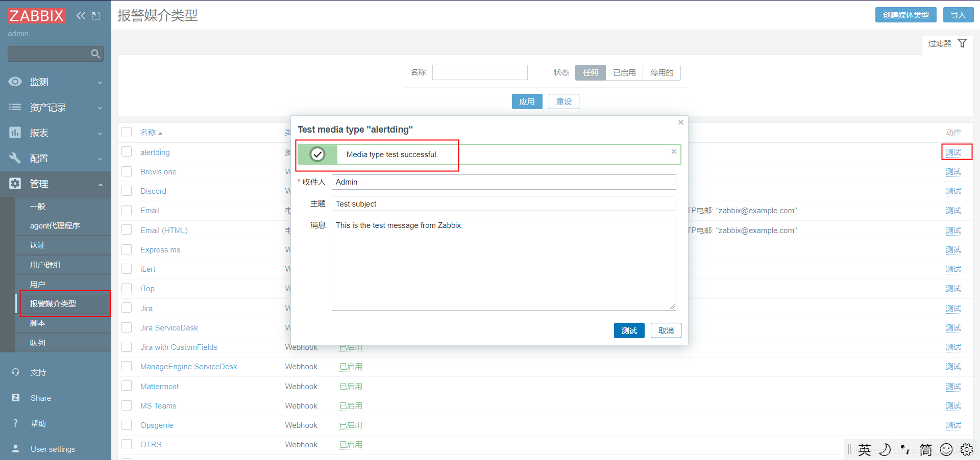Tick checkbox for Email (HTML) row
The width and height of the screenshot is (980, 460).
coord(127,230)
